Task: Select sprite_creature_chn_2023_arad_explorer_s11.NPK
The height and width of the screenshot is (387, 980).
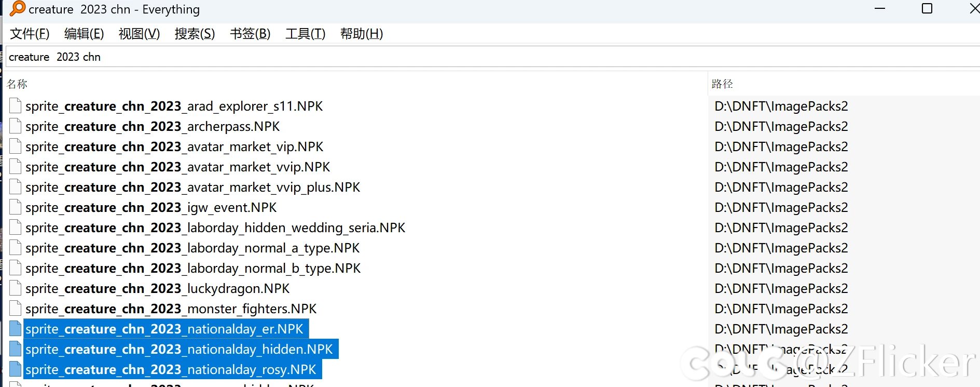Action: click(x=174, y=106)
